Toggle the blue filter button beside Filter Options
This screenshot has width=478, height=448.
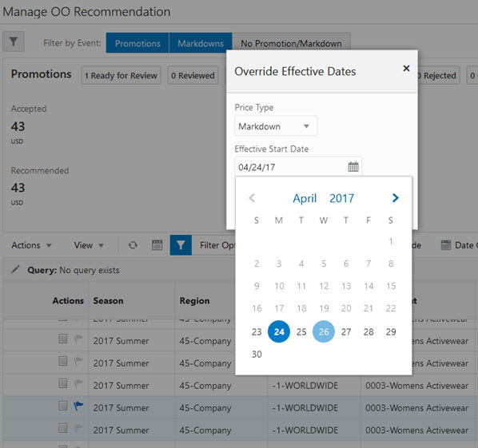[x=181, y=245]
